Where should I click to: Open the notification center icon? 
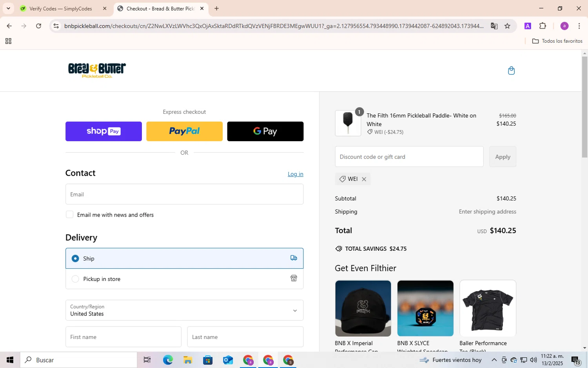pyautogui.click(x=575, y=360)
